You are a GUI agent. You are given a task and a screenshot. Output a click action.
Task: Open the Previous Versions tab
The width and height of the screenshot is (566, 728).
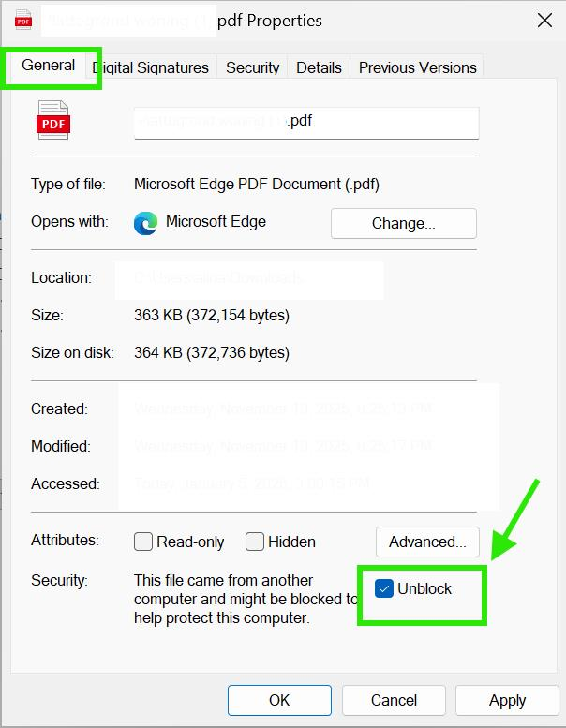(417, 67)
